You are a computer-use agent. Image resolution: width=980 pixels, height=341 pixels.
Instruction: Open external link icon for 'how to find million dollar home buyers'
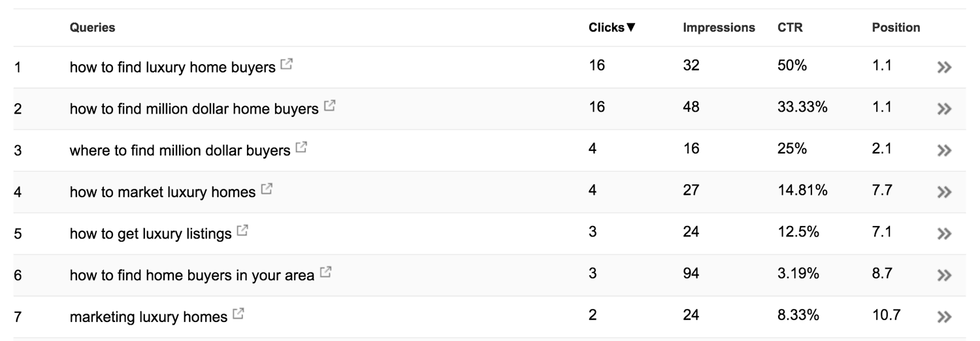pyautogui.click(x=329, y=106)
